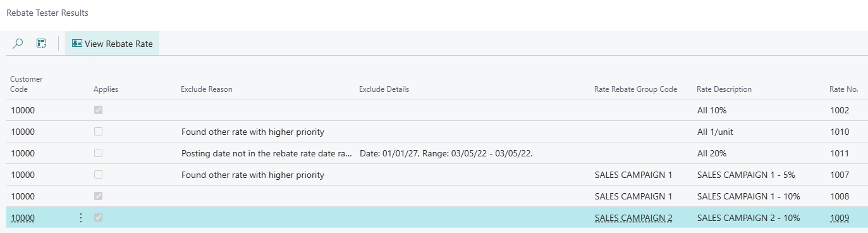The width and height of the screenshot is (868, 233).
Task: Open the search magnifier icon
Action: pyautogui.click(x=18, y=44)
